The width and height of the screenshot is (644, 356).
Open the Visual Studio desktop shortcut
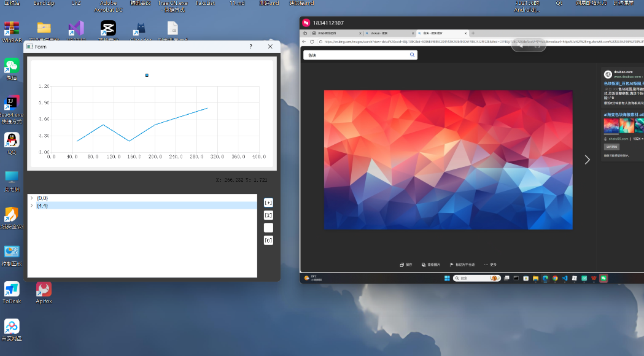tap(76, 29)
